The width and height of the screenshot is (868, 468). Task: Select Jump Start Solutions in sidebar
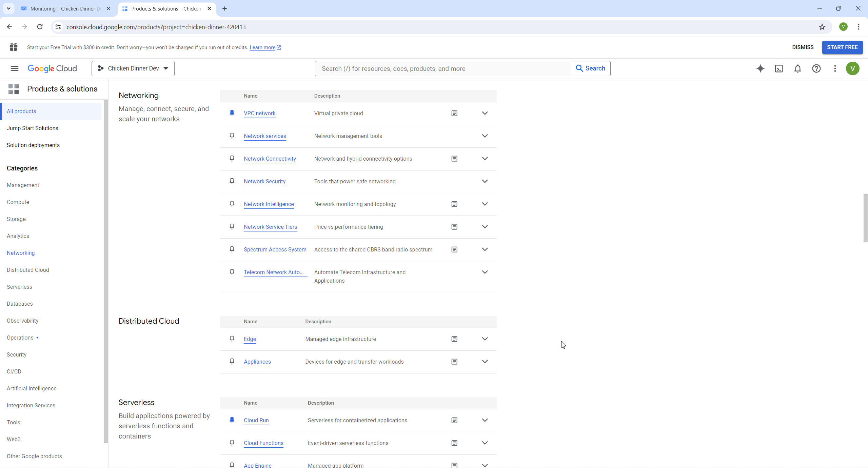click(33, 128)
